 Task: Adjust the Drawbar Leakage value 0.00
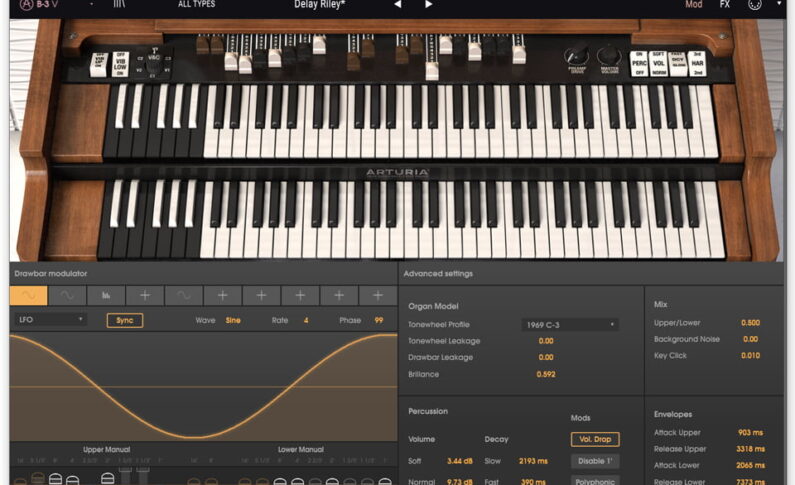pos(546,357)
